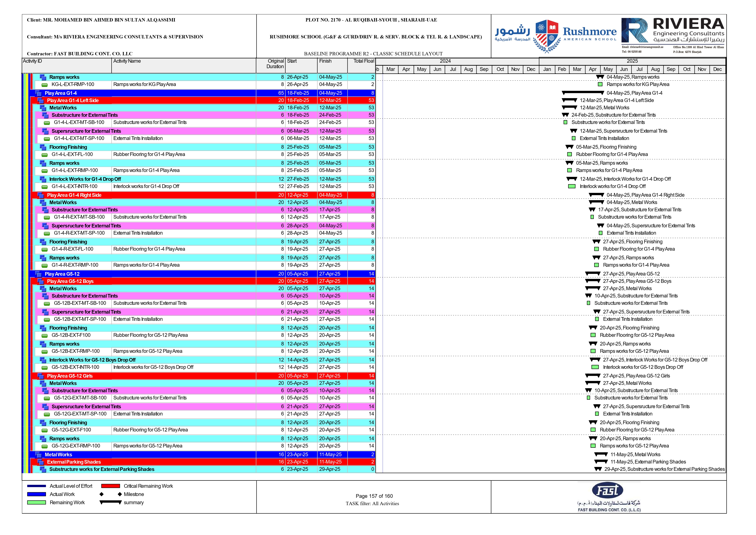Click the black summary bar in the legend
The height and width of the screenshot is (535, 756).
click(111, 502)
